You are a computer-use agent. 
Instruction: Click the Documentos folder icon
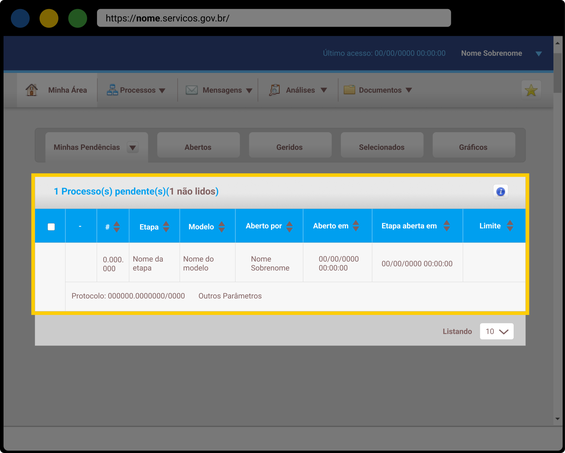point(349,90)
